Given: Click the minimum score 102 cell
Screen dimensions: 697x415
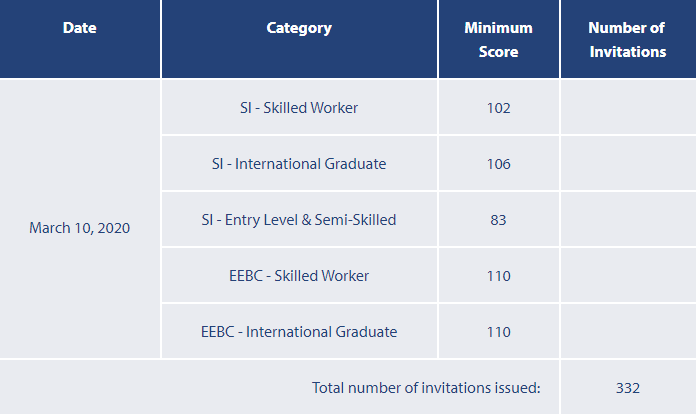Looking at the screenshot, I should click(x=498, y=108).
